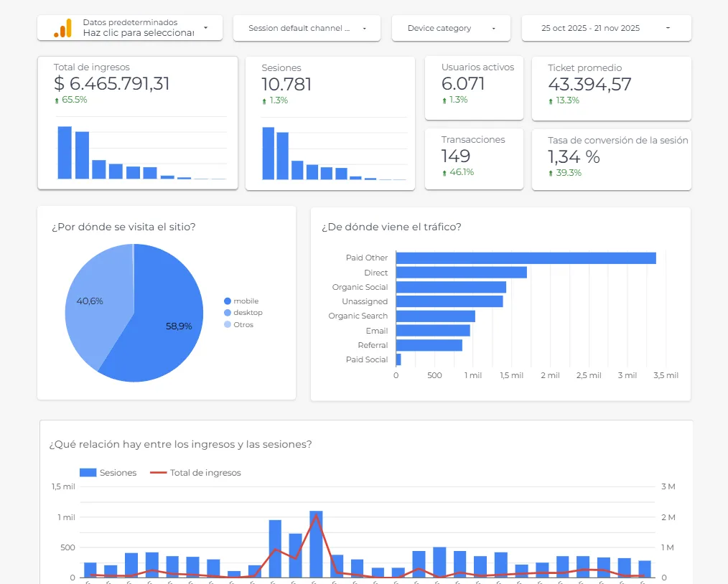
Task: Click the Paid Other traffic bar
Action: (526, 258)
